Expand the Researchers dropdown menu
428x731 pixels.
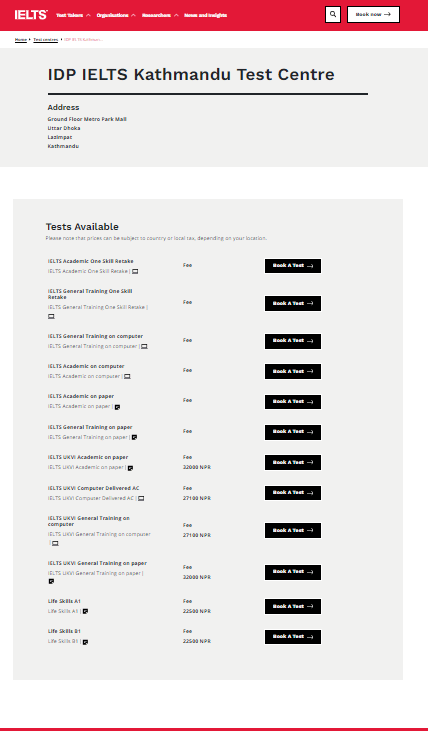tap(160, 15)
